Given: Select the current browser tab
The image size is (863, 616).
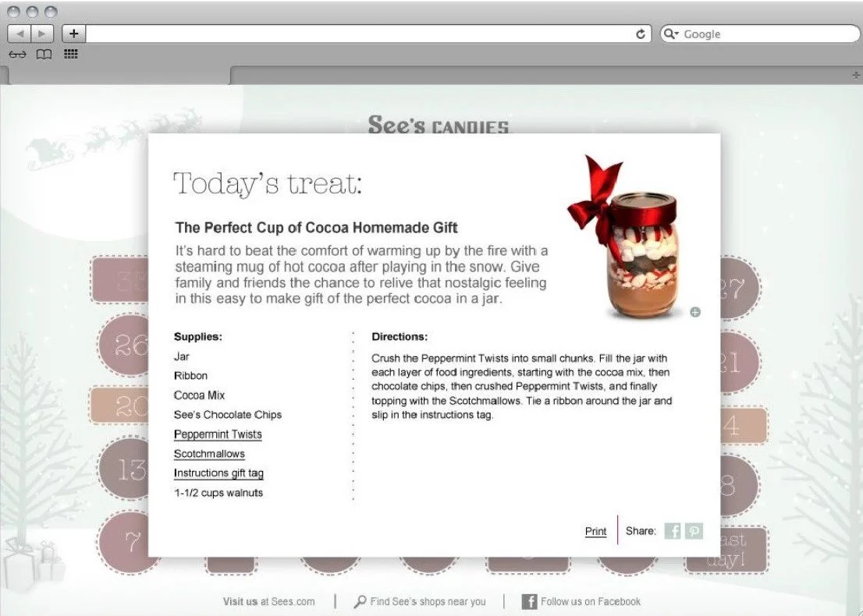Looking at the screenshot, I should 119,76.
